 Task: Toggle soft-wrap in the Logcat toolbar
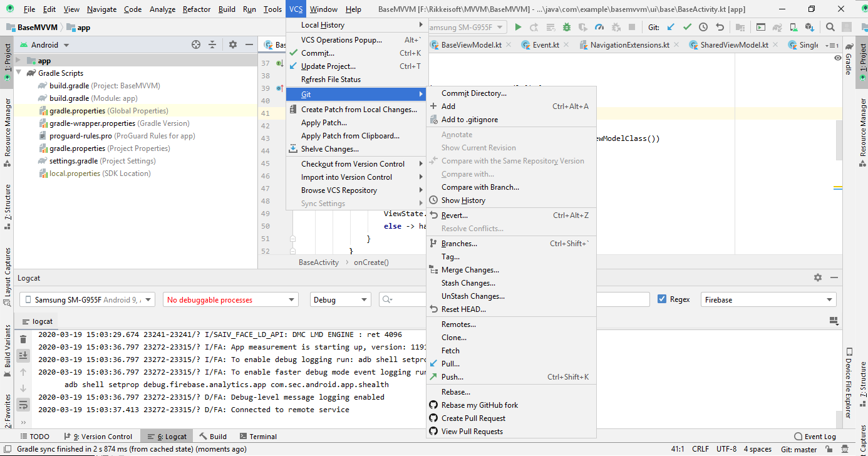[23, 405]
